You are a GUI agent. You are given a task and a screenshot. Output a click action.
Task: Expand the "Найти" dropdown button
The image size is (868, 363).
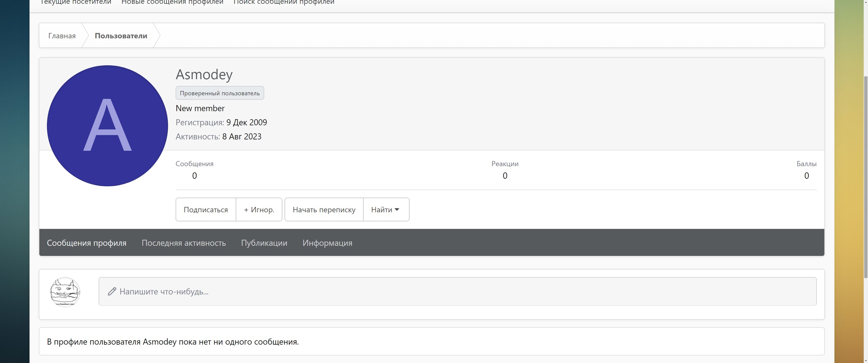pos(386,210)
